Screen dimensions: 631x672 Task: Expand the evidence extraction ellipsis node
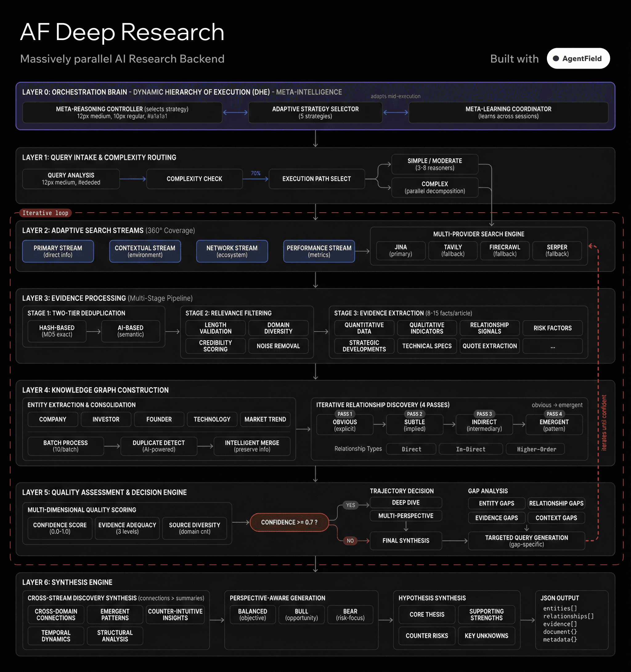[553, 346]
